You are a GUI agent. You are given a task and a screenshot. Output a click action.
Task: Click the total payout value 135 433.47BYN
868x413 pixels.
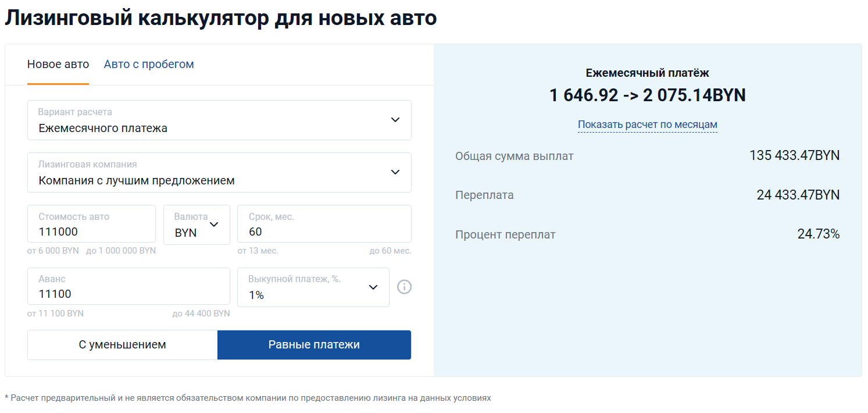click(794, 156)
